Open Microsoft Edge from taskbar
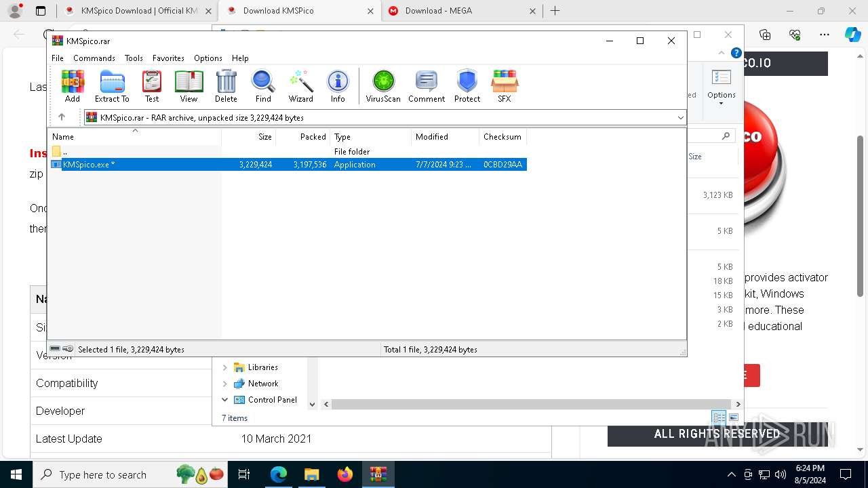 point(279,474)
